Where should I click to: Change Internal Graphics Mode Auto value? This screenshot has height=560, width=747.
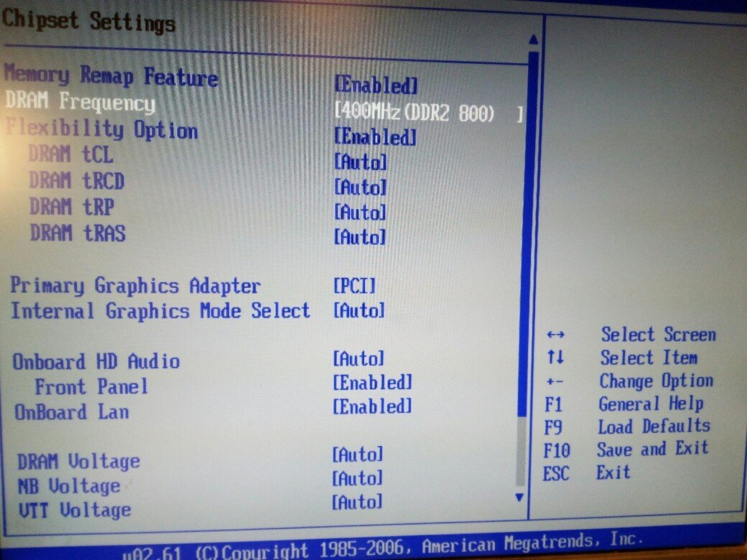(358, 311)
